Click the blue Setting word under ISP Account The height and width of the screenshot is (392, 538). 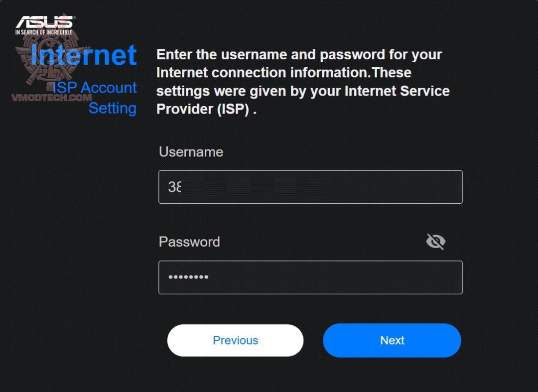[x=113, y=108]
